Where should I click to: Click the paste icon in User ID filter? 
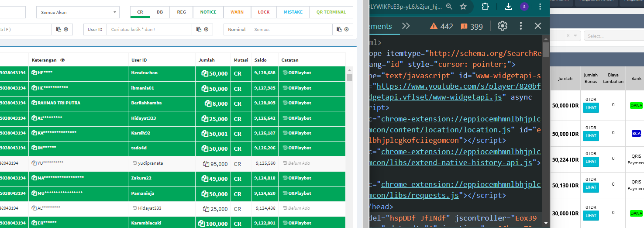pyautogui.click(x=199, y=29)
